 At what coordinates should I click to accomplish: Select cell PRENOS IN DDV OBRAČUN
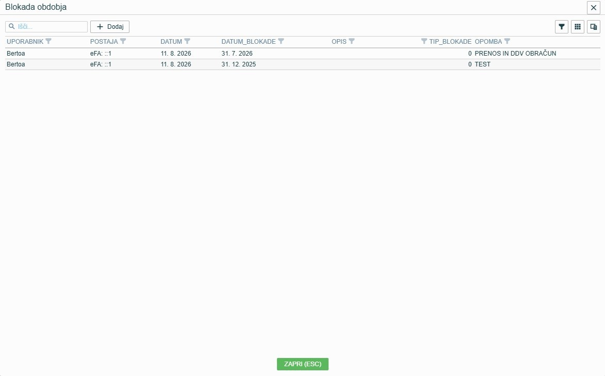pos(515,54)
